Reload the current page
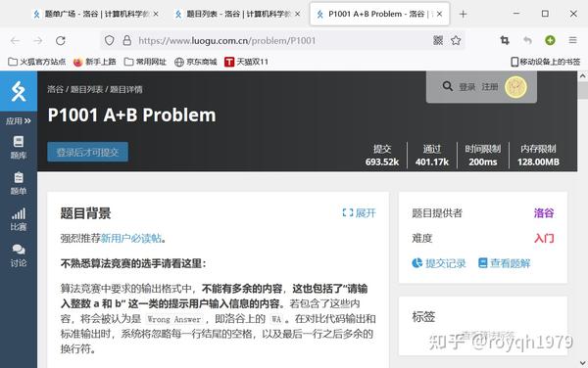This screenshot has width=588, height=368. pos(61,40)
